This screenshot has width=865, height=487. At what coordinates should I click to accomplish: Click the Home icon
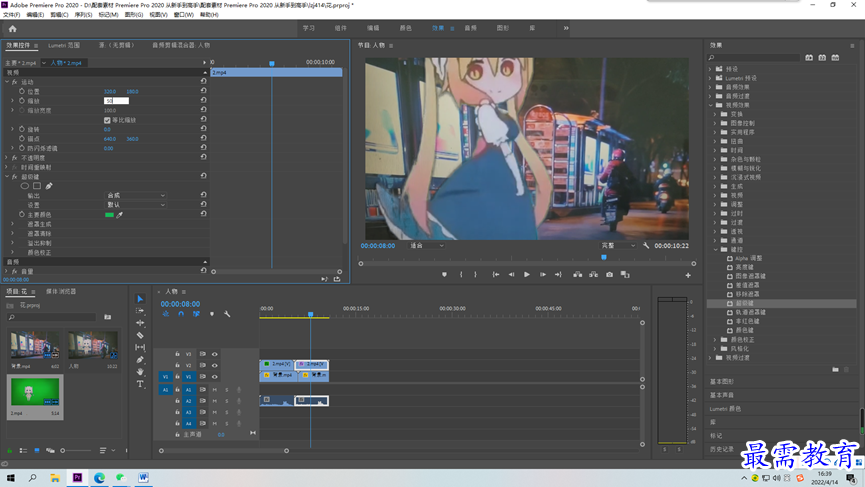click(x=13, y=29)
